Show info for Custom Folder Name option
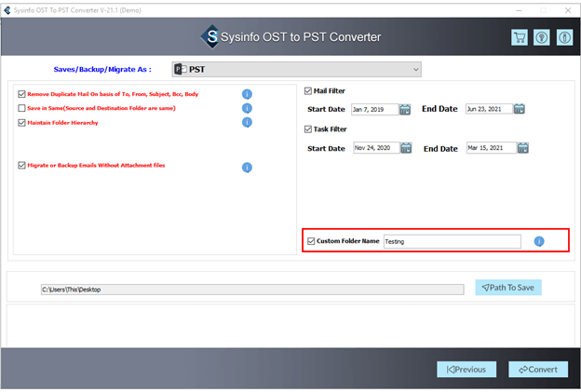Screen dimensions: 581x392 pos(539,241)
